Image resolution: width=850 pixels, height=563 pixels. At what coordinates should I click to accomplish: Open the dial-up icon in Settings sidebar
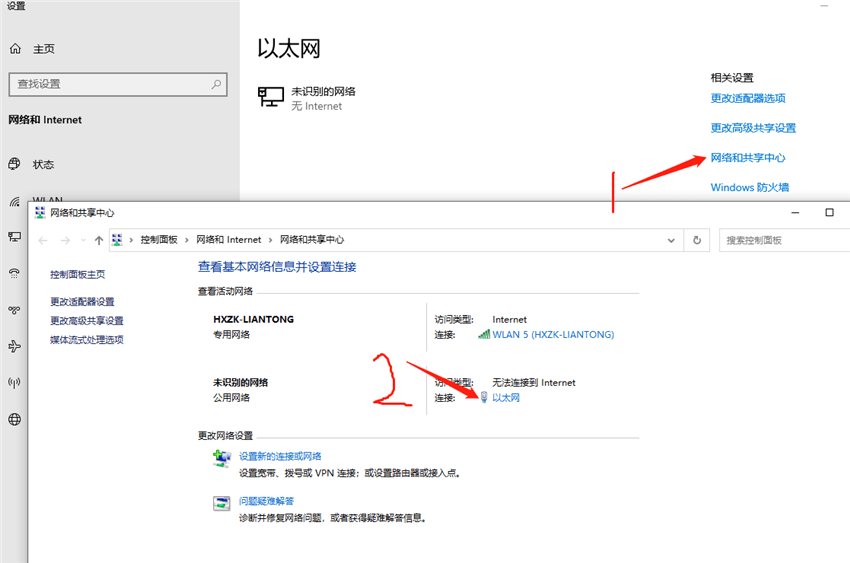click(x=15, y=273)
